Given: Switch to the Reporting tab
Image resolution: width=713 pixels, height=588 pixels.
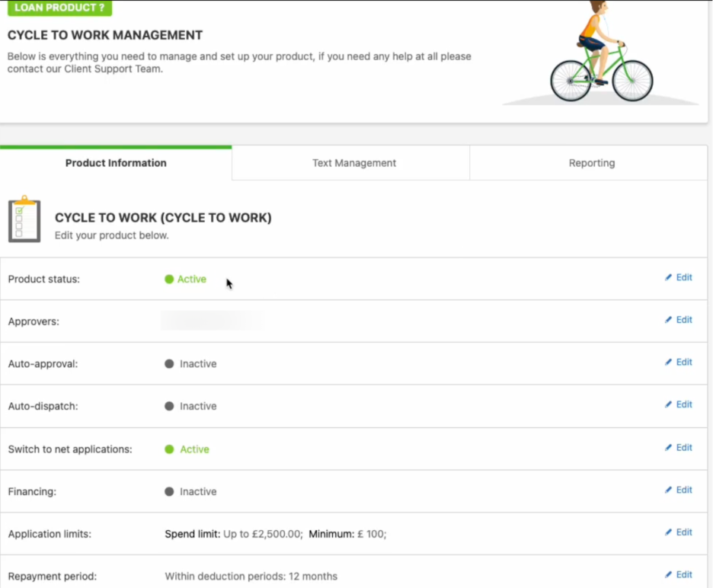Looking at the screenshot, I should click(591, 163).
